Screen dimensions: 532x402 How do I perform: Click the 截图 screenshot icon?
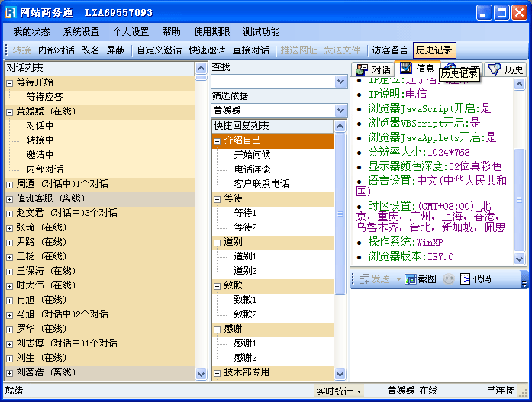tap(410, 279)
